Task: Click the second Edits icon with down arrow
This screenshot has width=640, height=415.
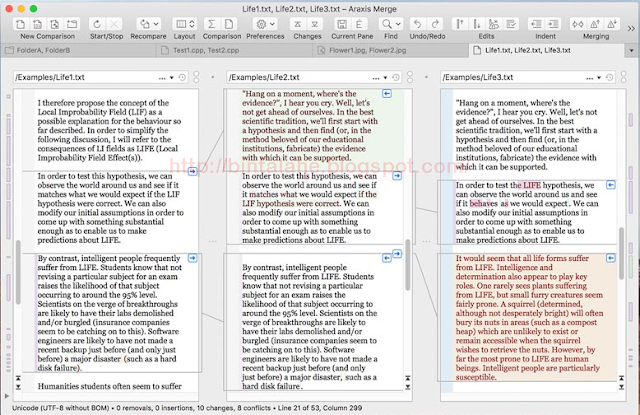Action: [x=477, y=24]
